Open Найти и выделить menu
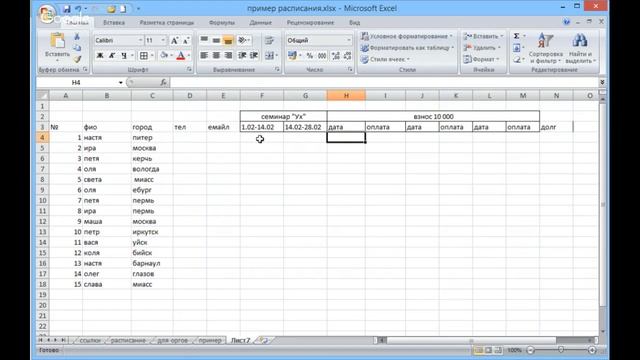 [580, 48]
